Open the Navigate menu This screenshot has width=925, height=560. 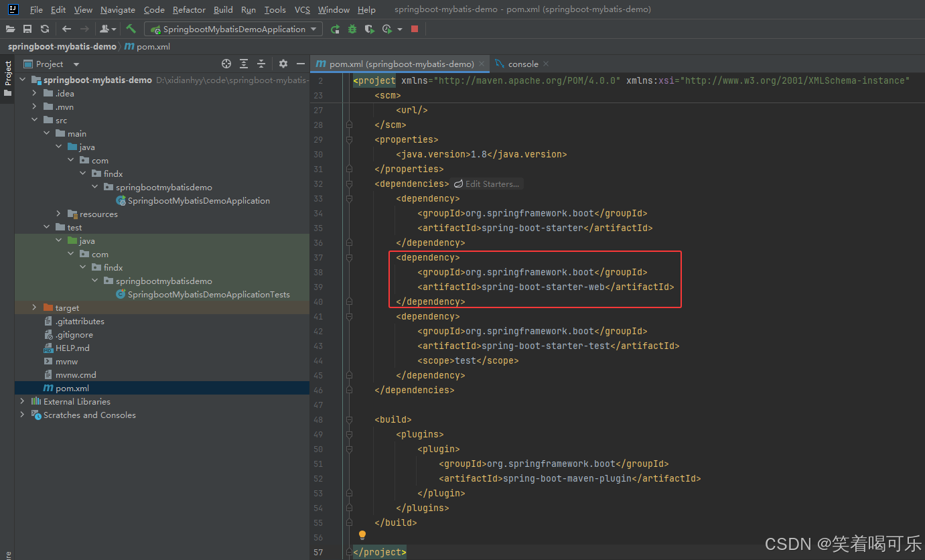[118, 9]
